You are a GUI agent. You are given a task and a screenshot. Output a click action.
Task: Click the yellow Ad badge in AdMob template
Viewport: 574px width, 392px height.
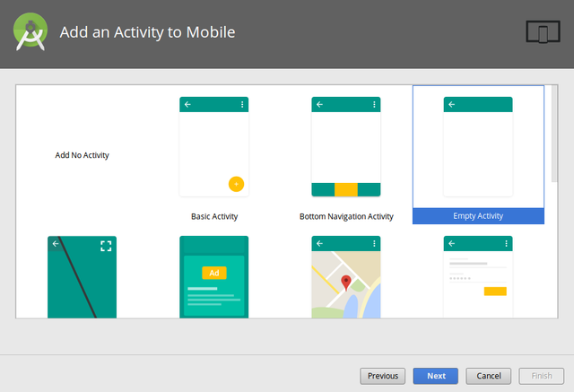214,273
